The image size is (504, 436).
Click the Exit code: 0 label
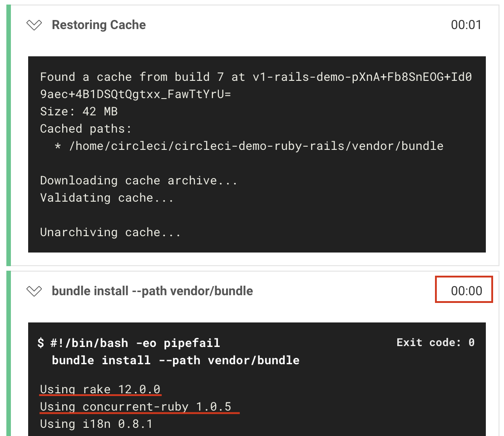[x=435, y=342]
